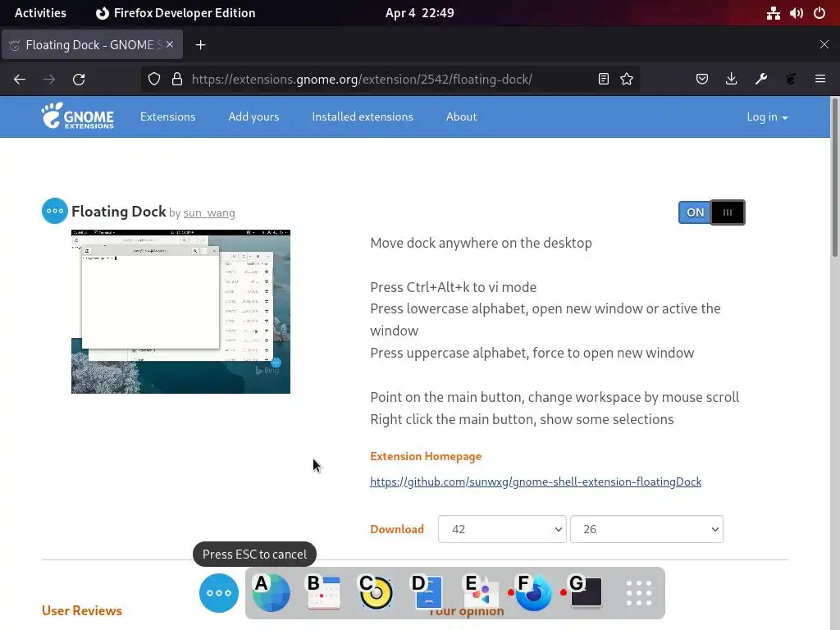
Task: Expand the extension version 26 dropdown
Action: (646, 529)
